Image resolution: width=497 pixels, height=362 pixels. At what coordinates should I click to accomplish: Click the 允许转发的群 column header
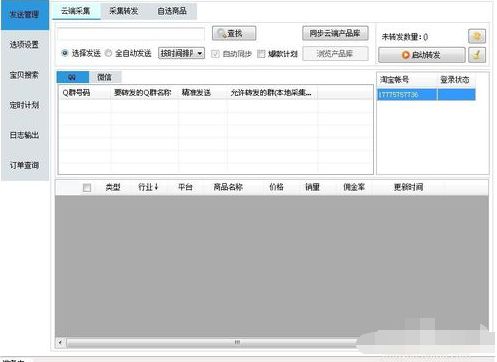pos(272,93)
